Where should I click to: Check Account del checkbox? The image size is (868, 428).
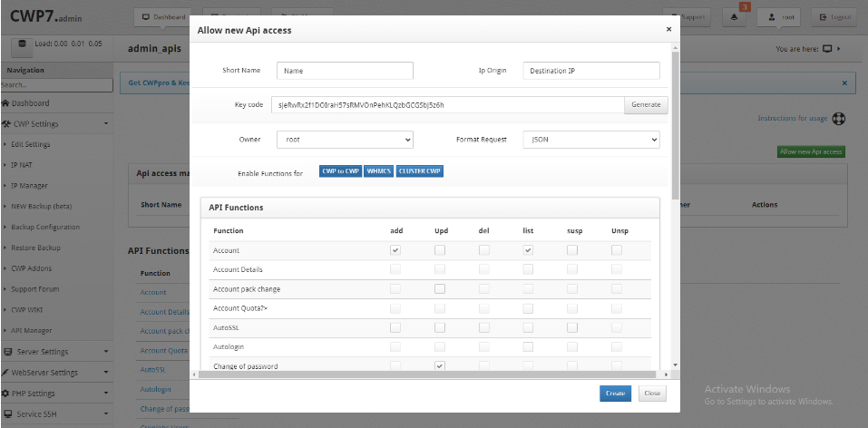pos(483,250)
